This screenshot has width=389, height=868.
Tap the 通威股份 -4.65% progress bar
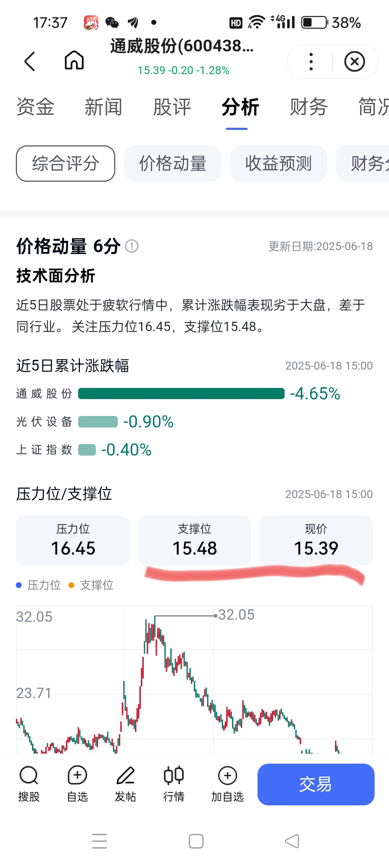(x=181, y=393)
